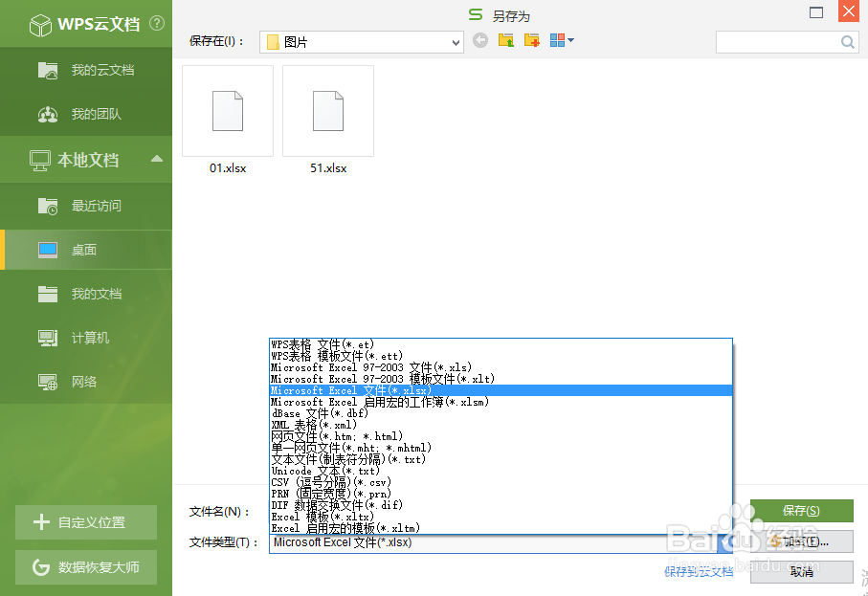
Task: Open My Team (我的团队)
Action: point(86,114)
